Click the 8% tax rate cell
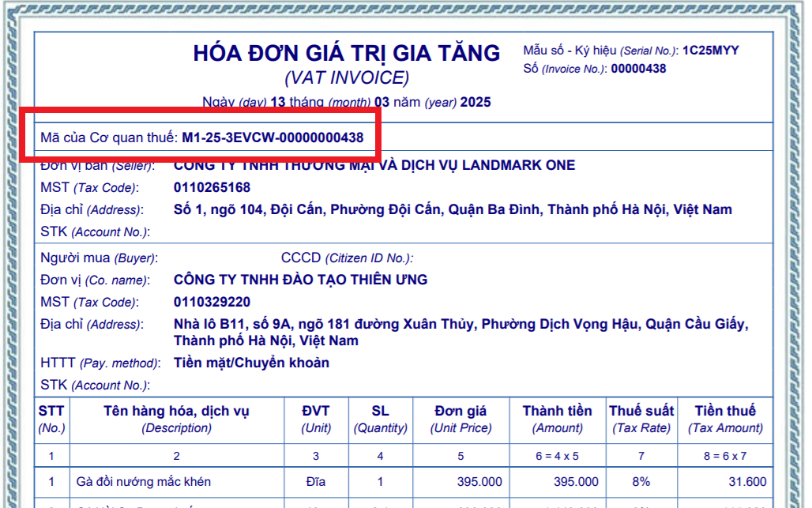This screenshot has width=812, height=508. pos(641,482)
